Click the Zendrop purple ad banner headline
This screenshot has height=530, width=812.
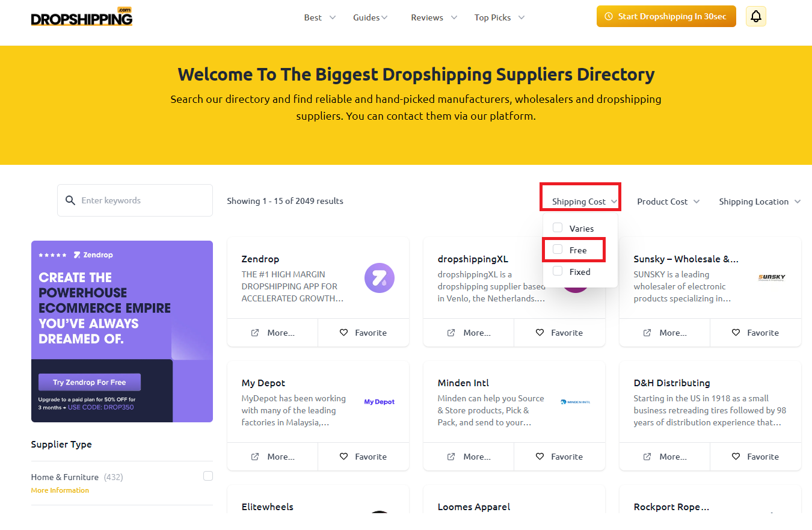pyautogui.click(x=105, y=308)
